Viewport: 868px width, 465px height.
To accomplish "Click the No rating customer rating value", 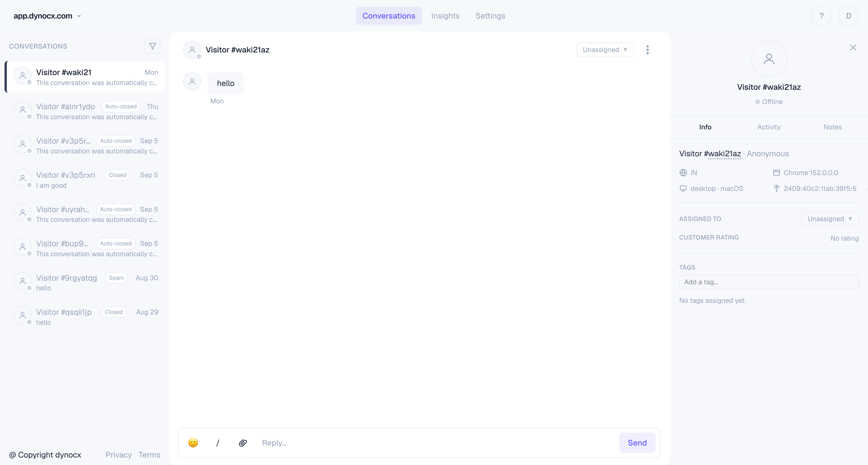I will pos(844,238).
